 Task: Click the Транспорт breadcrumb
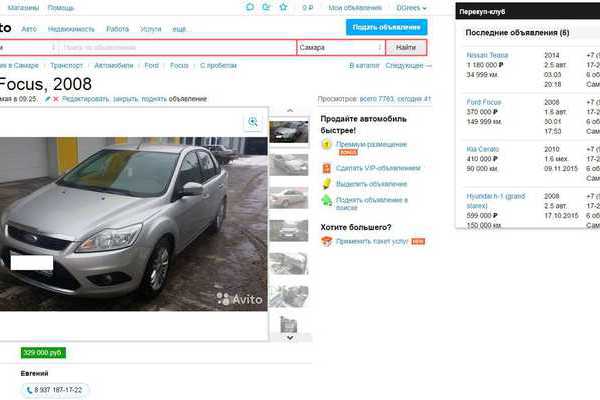coord(67,65)
